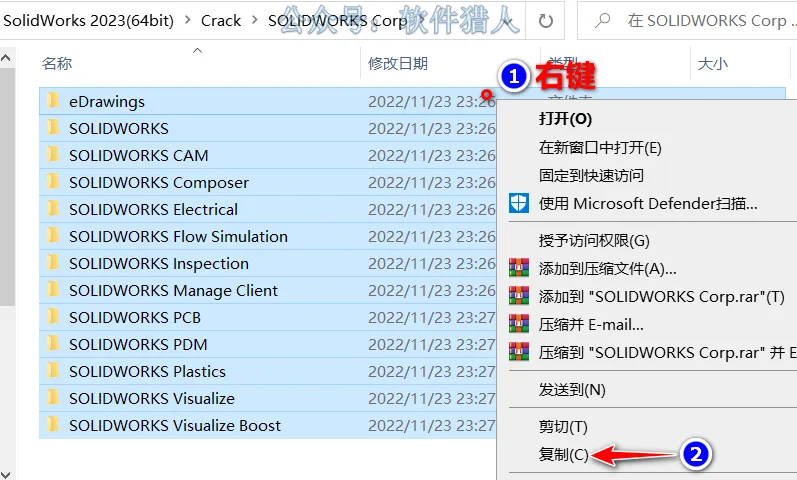Click the eDrawings folder icon
Viewport: 797px width, 480px height.
(53, 101)
